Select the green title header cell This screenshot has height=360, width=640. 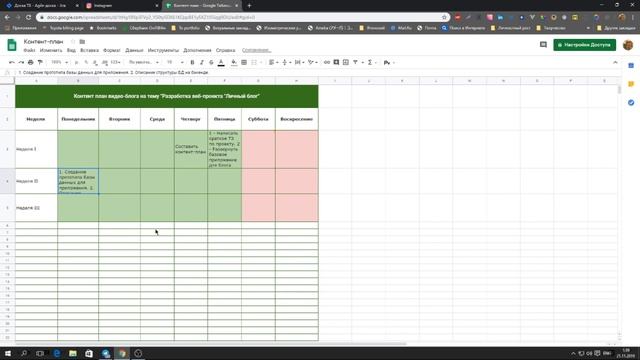(x=167, y=96)
